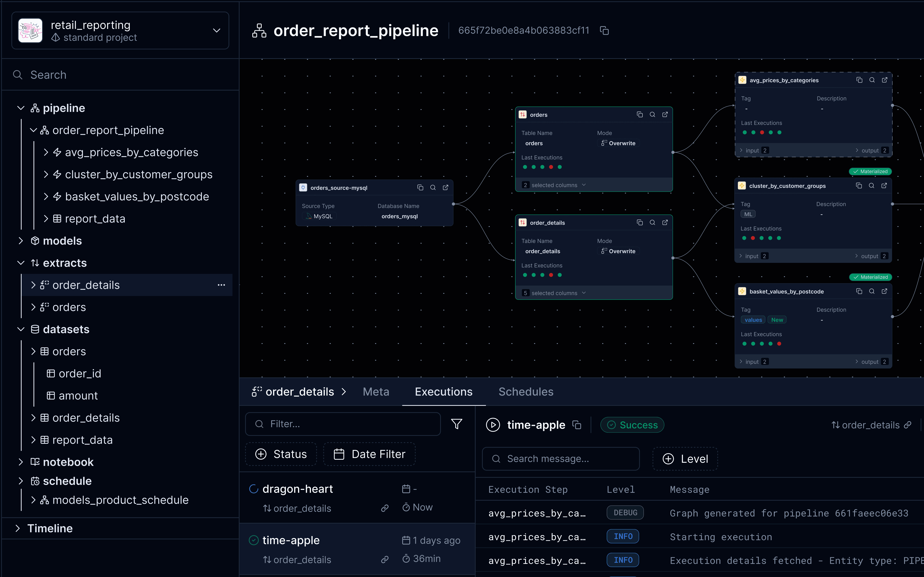The width and height of the screenshot is (924, 577).
Task: Open more options for order_details extract
Action: (x=221, y=285)
